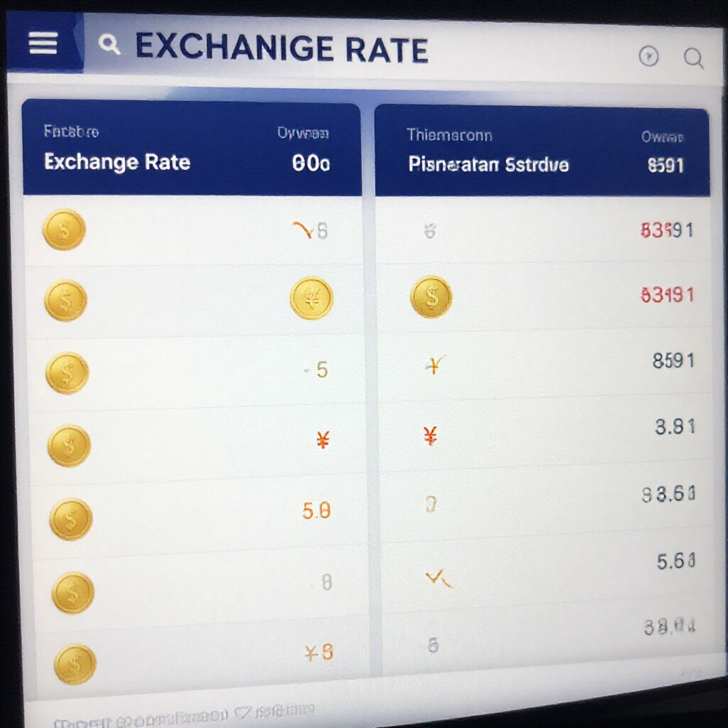Click the dollar coin left of the yen coin
The height and width of the screenshot is (728, 728).
(65, 300)
